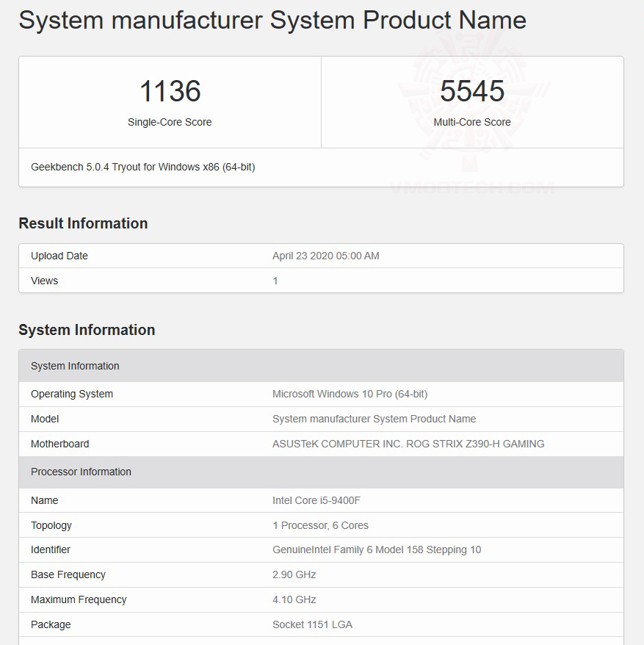Select the single-core score value 1136
The width and height of the screenshot is (644, 645).
[x=170, y=90]
